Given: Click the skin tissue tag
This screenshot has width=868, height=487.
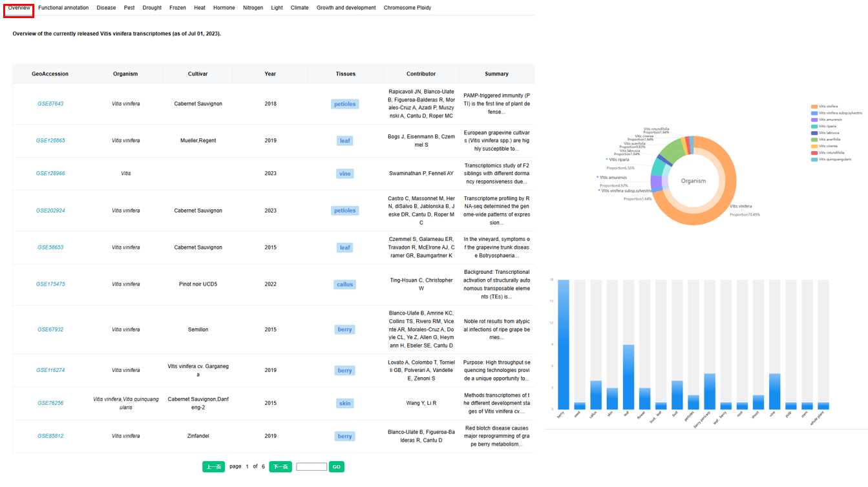Looking at the screenshot, I should coord(344,403).
